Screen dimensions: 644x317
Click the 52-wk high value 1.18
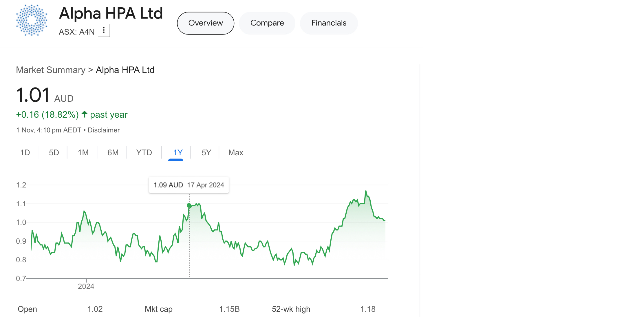(x=368, y=309)
